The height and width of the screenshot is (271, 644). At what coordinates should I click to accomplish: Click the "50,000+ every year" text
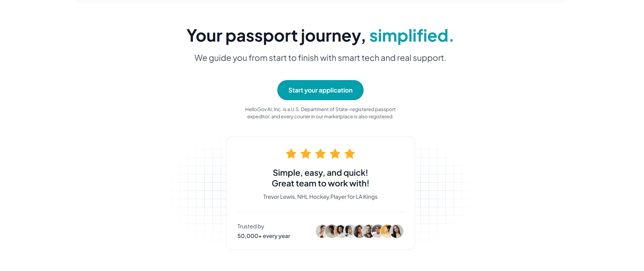(x=264, y=236)
